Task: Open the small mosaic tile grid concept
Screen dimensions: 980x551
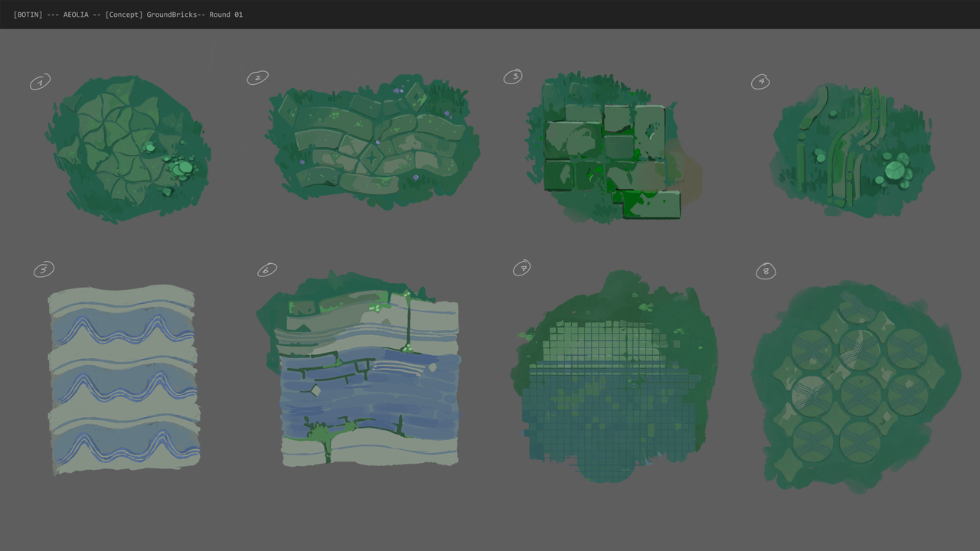Action: (x=615, y=377)
